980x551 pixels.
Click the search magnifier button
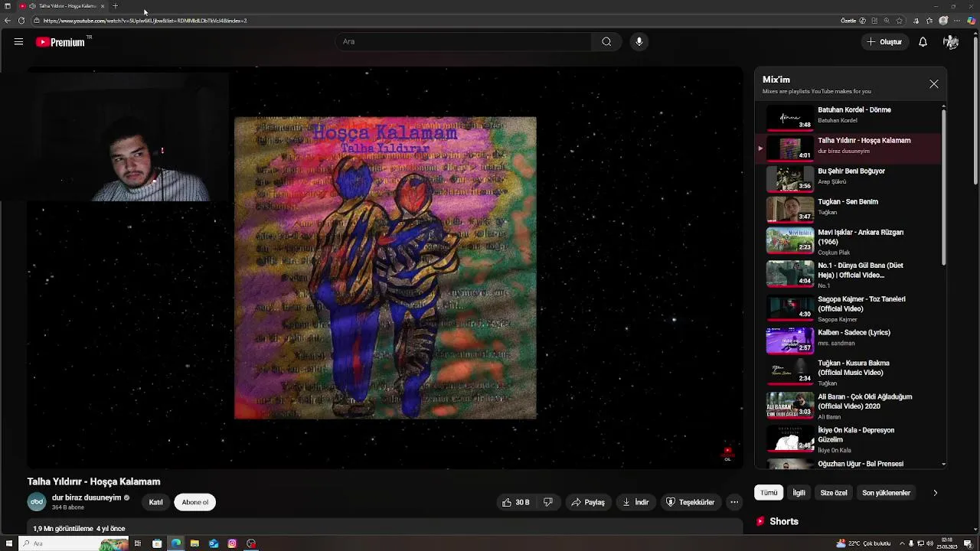[606, 42]
